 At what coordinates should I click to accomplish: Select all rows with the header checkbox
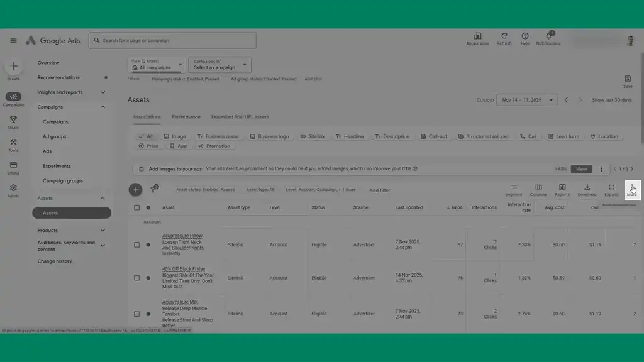coord(136,207)
